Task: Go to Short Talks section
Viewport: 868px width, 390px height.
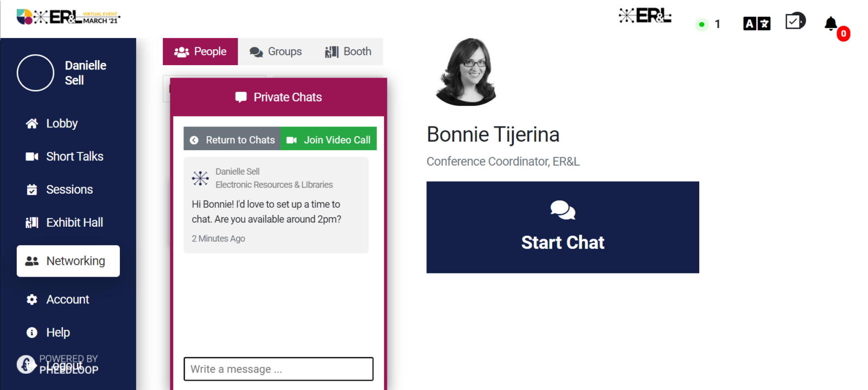Action: tap(74, 157)
